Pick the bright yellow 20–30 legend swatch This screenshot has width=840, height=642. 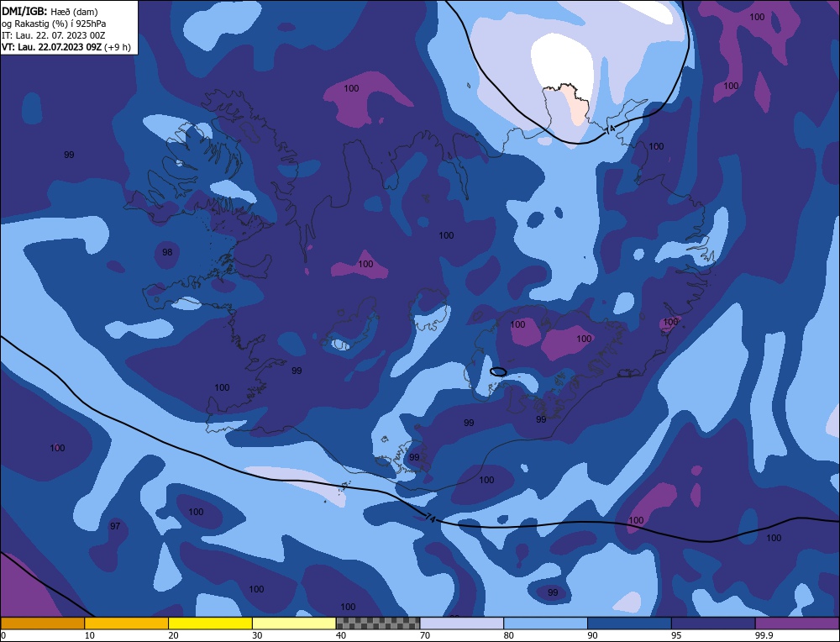pyautogui.click(x=210, y=624)
